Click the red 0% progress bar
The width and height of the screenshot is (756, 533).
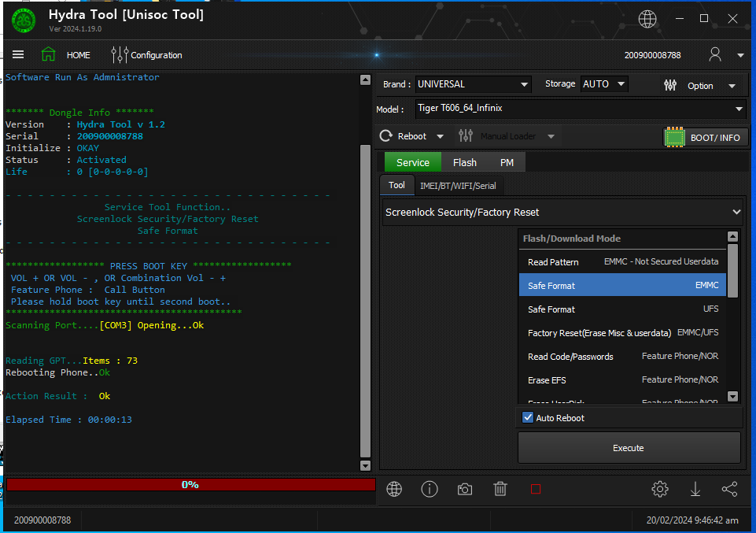pyautogui.click(x=190, y=485)
